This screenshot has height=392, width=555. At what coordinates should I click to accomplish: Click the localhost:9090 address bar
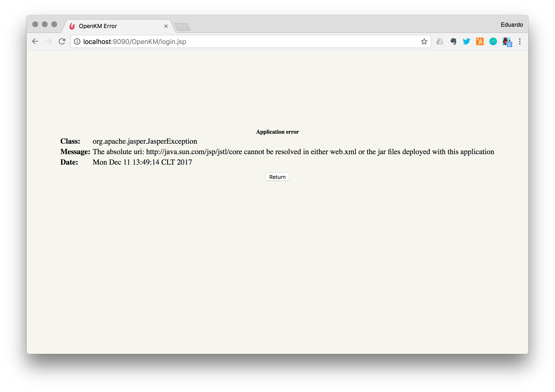click(x=242, y=42)
